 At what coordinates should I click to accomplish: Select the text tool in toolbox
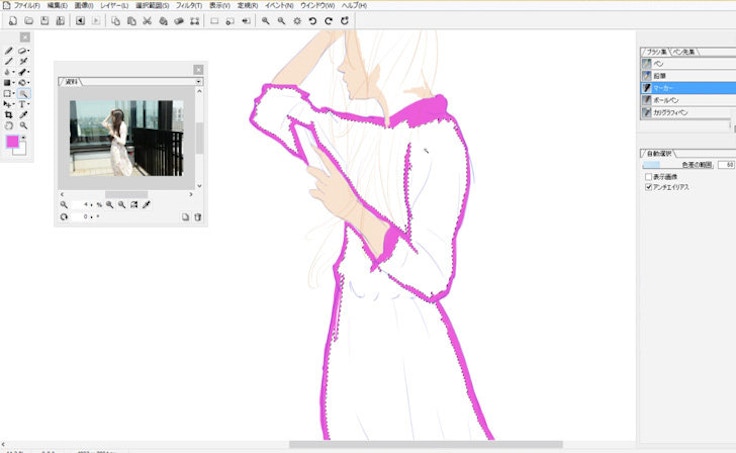pos(23,104)
